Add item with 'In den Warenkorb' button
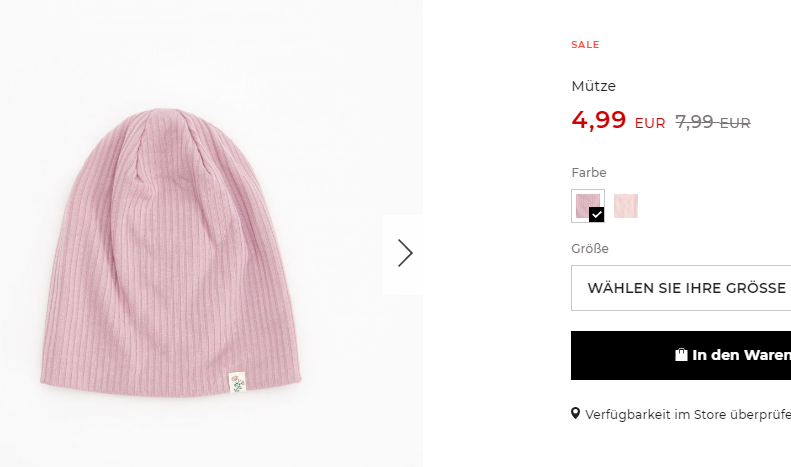This screenshot has width=791, height=467. point(681,355)
